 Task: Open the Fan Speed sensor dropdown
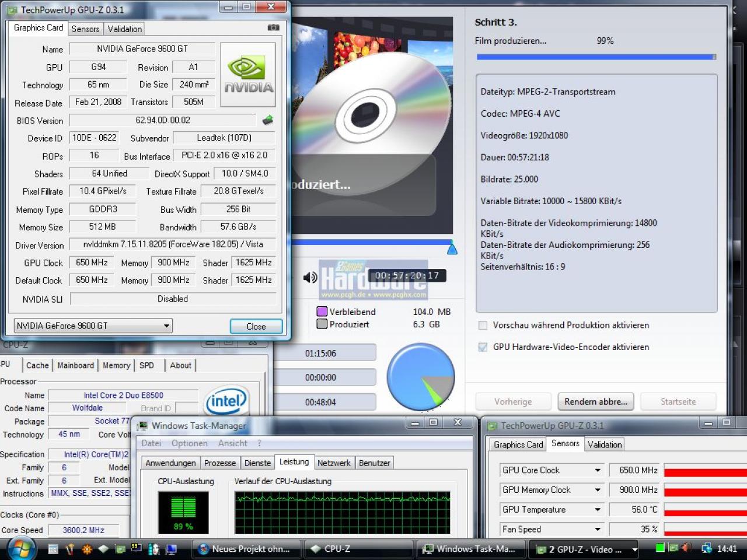pyautogui.click(x=598, y=529)
